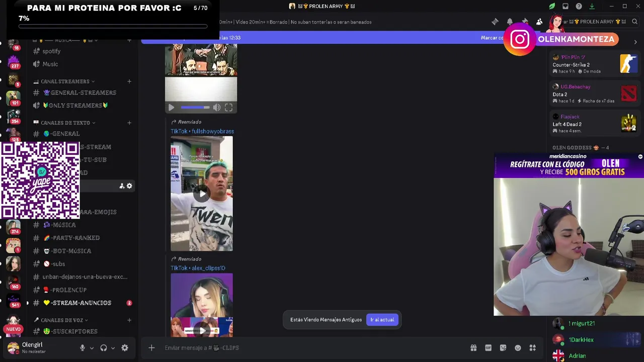The width and height of the screenshot is (644, 362).
Task: Open headphones output options arrow
Action: click(113, 348)
